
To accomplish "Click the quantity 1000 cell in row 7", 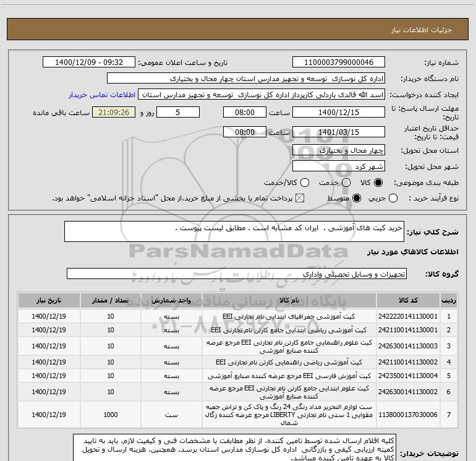I will tap(111, 415).
